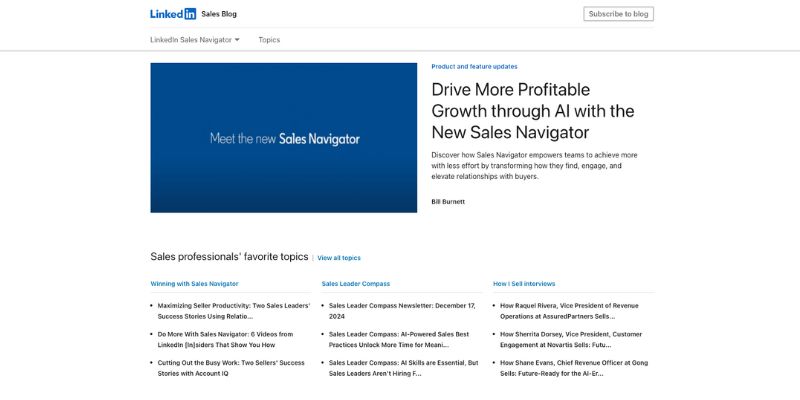Open the Meet the new Sales Navigator image
800x400 pixels.
coord(284,138)
